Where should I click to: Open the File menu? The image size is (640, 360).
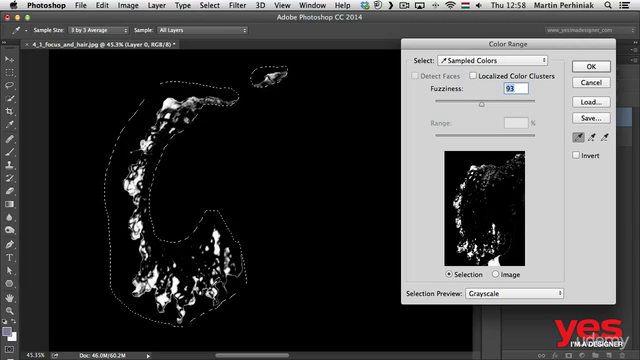[80, 5]
